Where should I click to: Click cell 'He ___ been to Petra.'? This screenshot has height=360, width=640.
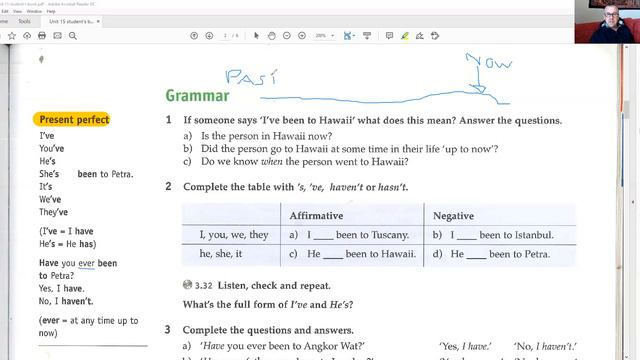click(500, 254)
